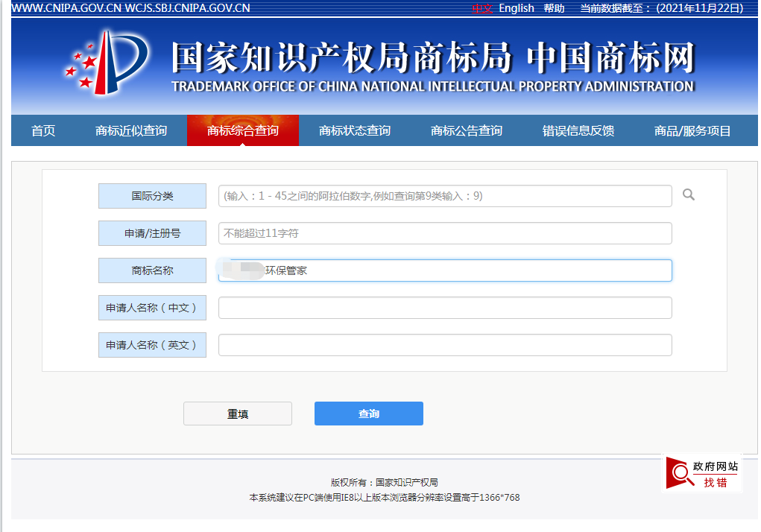Click the CNIPA trademark office logo
The image size is (761, 532).
pos(108,63)
